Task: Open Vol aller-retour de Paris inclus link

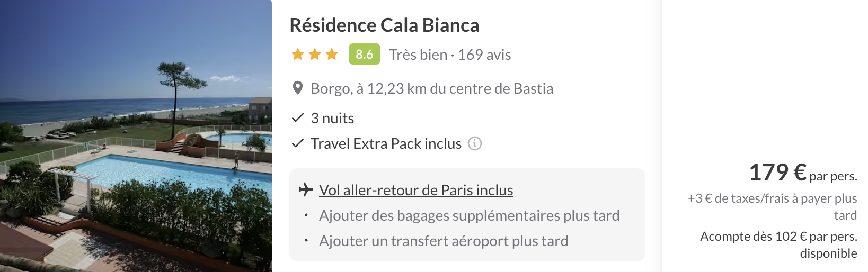Action: (416, 190)
